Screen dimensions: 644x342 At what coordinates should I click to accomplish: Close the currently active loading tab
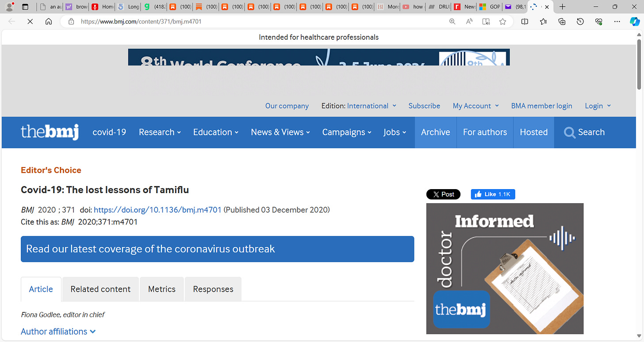pyautogui.click(x=547, y=7)
